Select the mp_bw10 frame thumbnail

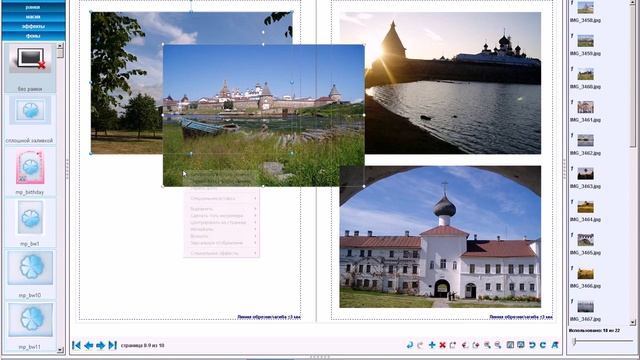[x=30, y=268]
